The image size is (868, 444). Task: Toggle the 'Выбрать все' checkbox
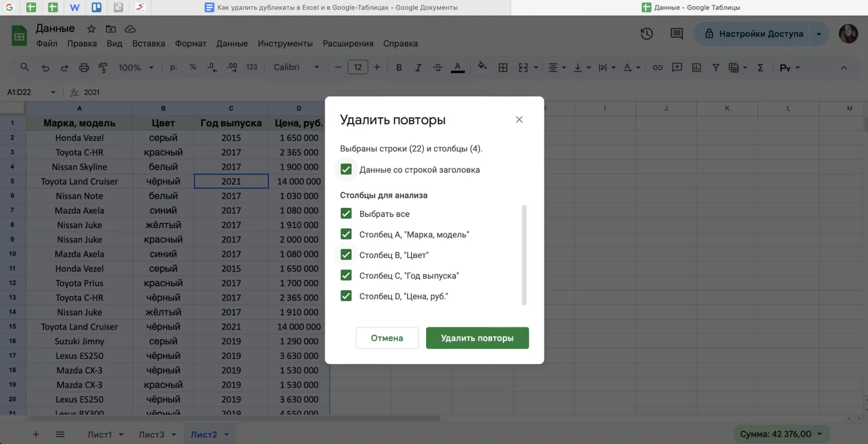tap(346, 214)
